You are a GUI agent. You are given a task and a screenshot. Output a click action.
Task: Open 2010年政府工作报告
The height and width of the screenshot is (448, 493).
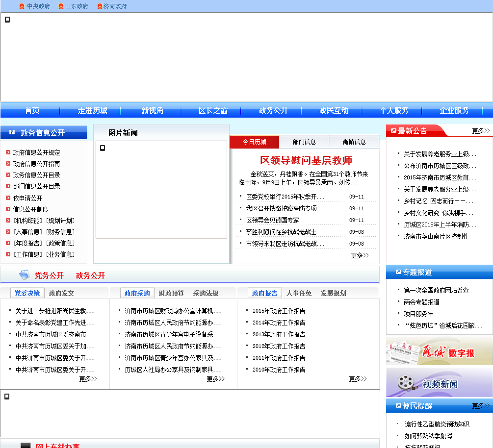coord(279,370)
